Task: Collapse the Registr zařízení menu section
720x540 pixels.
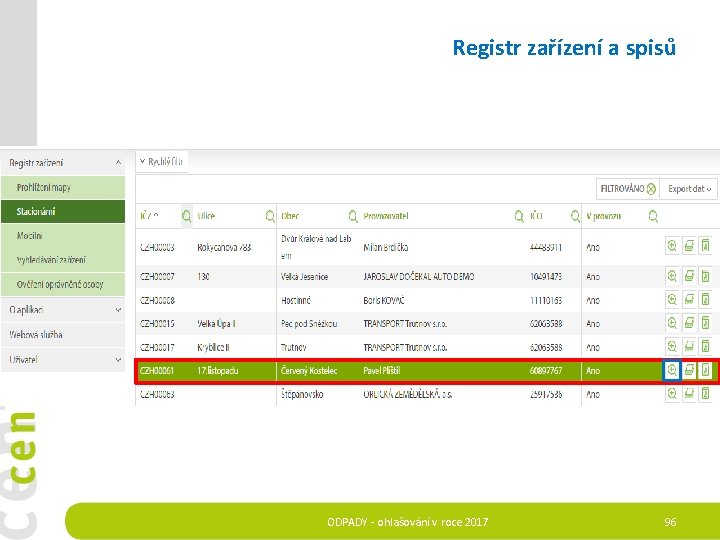Action: pos(118,163)
